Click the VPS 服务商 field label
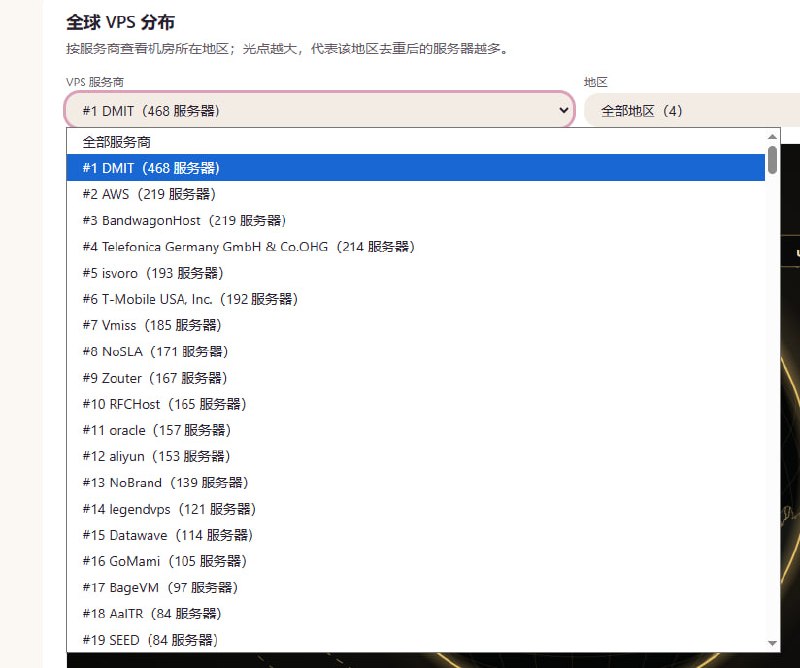The image size is (800, 668). coord(95,82)
